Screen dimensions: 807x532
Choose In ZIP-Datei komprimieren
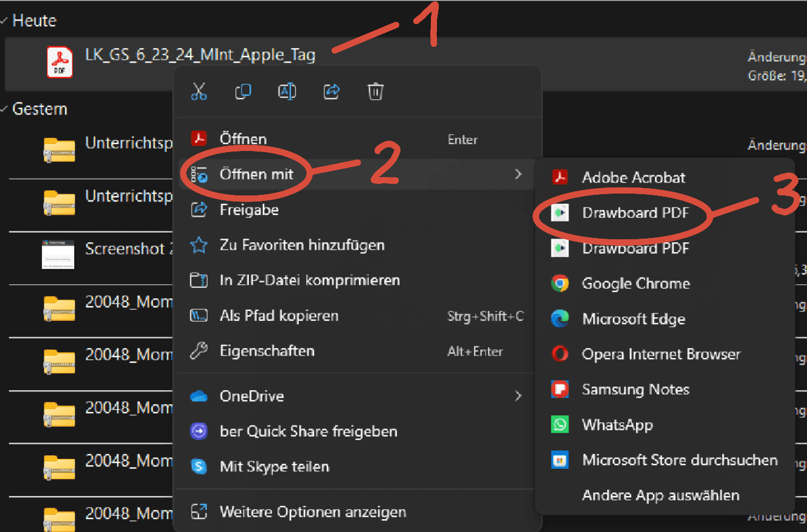357,281
